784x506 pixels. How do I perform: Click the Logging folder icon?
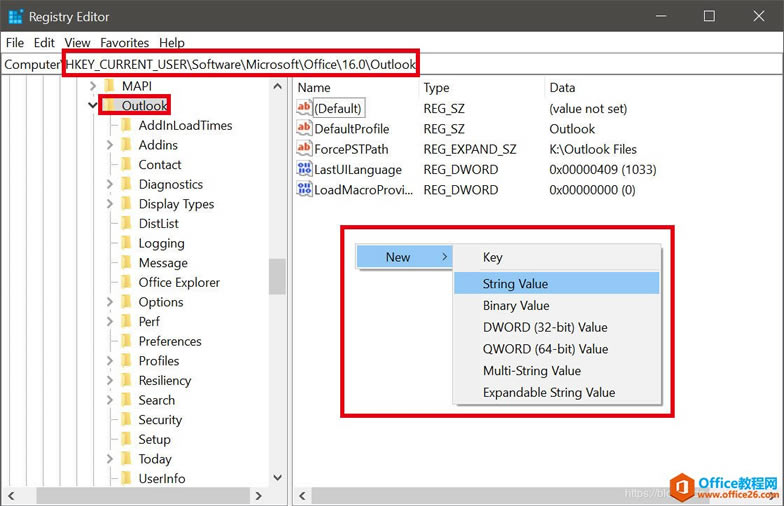(126, 243)
